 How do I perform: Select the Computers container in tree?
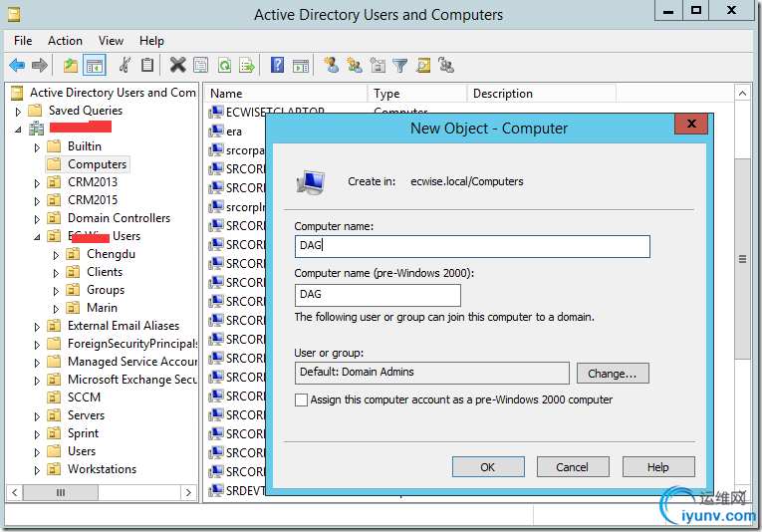(x=98, y=164)
